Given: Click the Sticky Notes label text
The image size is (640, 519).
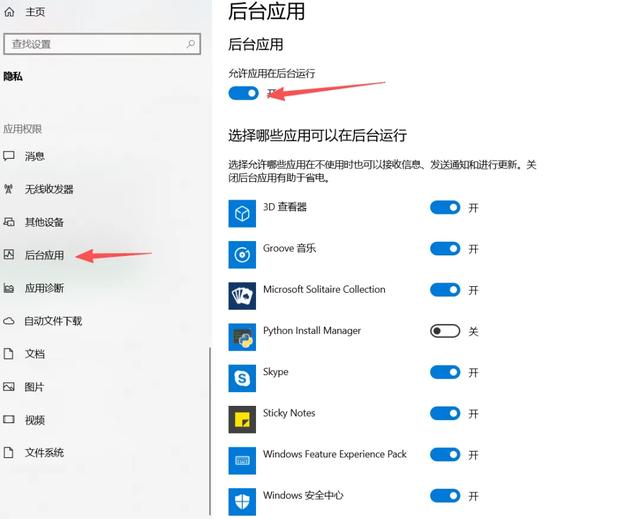Looking at the screenshot, I should click(289, 413).
